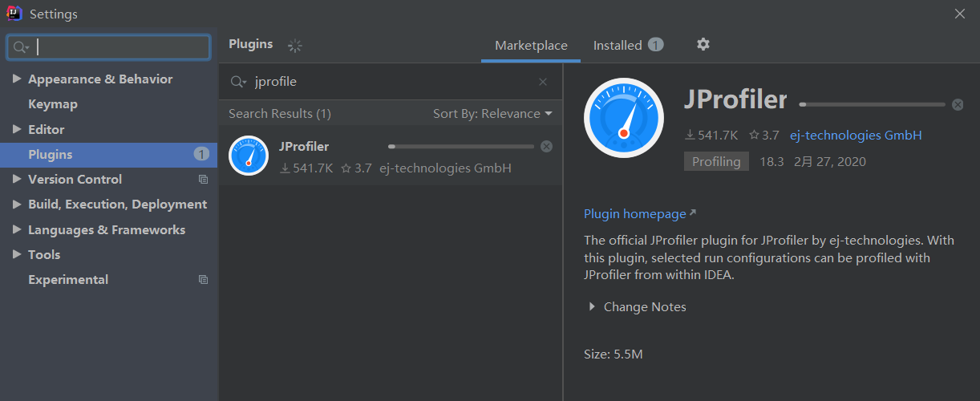Expand Appearance & Behavior settings node

(x=17, y=79)
